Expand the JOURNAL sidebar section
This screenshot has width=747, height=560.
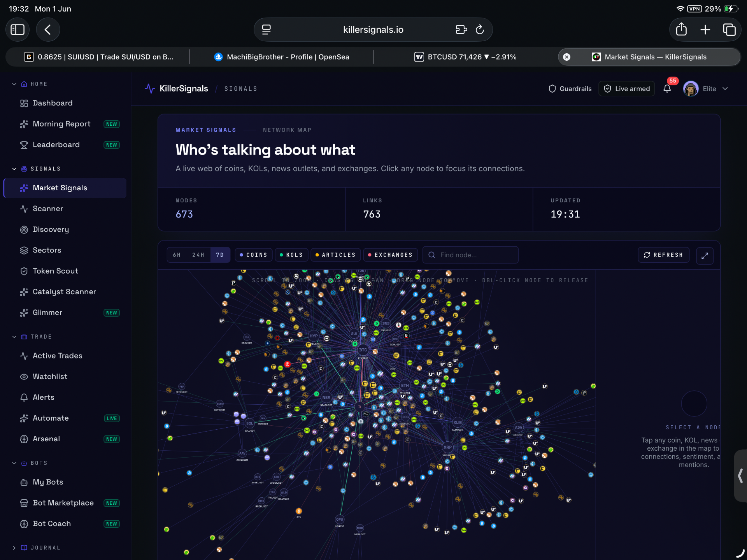pos(14,548)
